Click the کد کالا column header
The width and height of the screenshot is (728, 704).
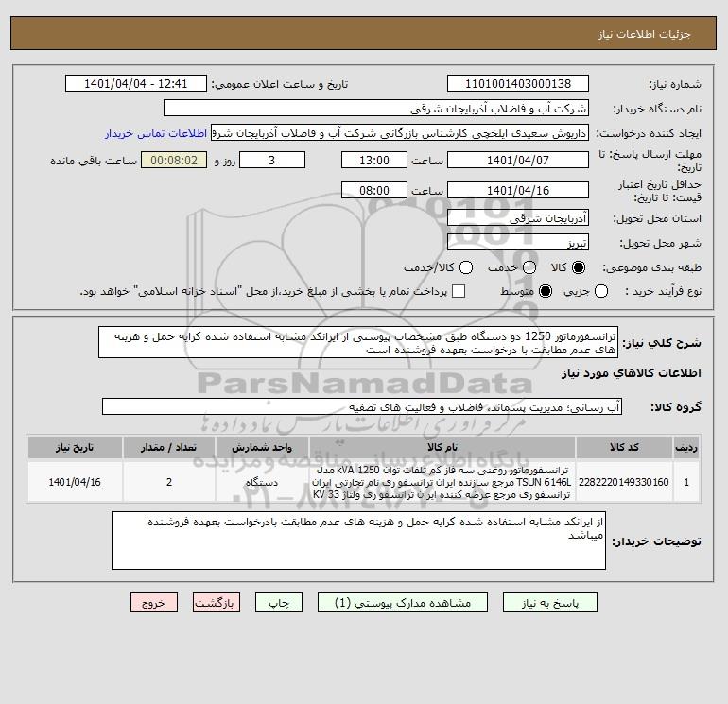coord(624,447)
